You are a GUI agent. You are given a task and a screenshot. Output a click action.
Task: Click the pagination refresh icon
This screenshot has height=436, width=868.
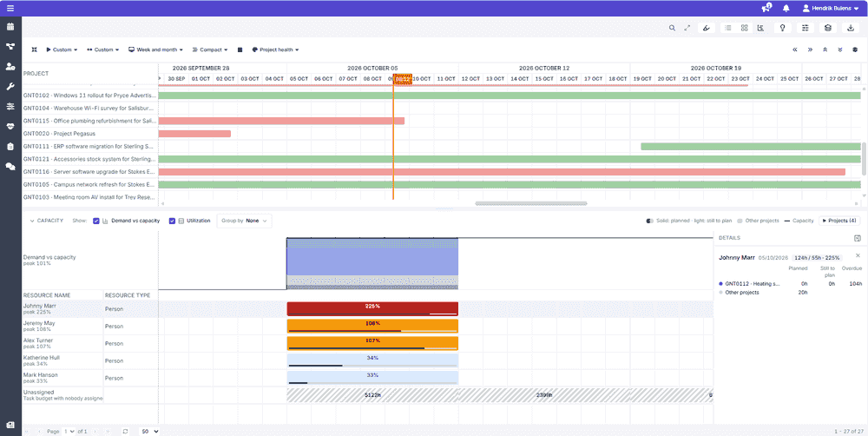pos(125,431)
